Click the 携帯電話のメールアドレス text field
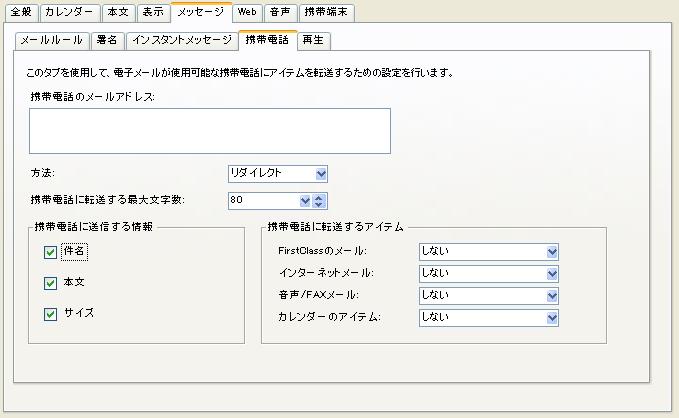Viewport: 679px width, 418px height. 210,131
